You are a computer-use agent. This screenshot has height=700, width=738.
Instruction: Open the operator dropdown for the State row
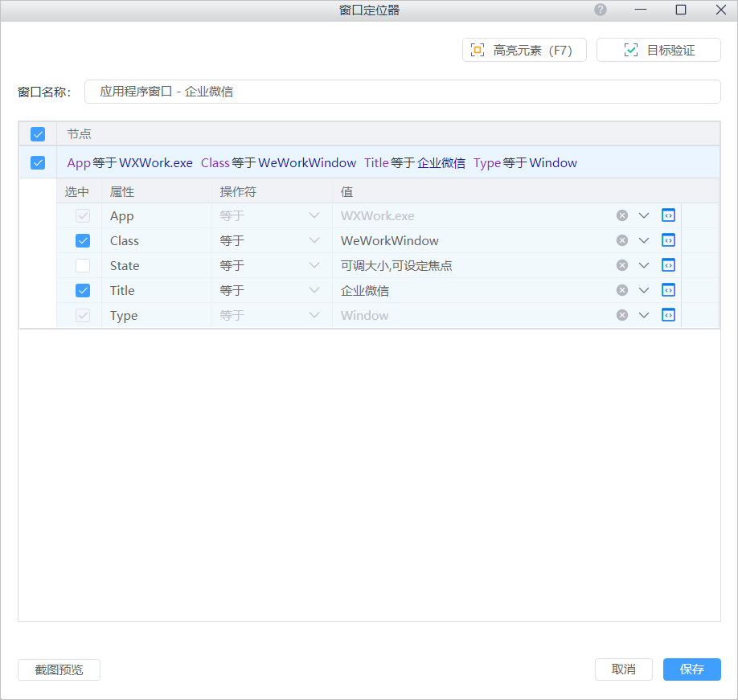[x=271, y=265]
